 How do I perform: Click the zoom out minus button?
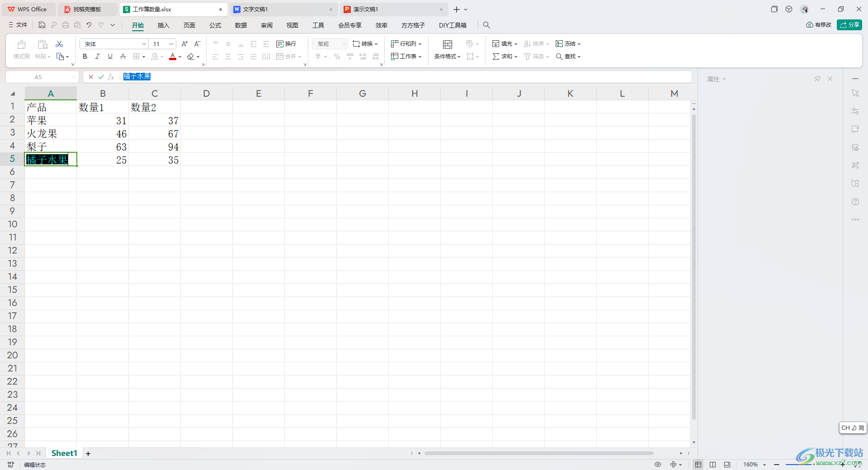pyautogui.click(x=777, y=465)
